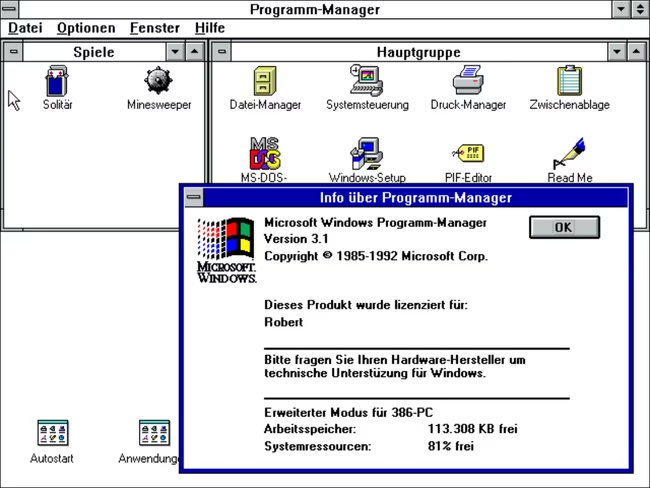This screenshot has width=650, height=488.
Task: Open the Datei menu
Action: pos(25,28)
